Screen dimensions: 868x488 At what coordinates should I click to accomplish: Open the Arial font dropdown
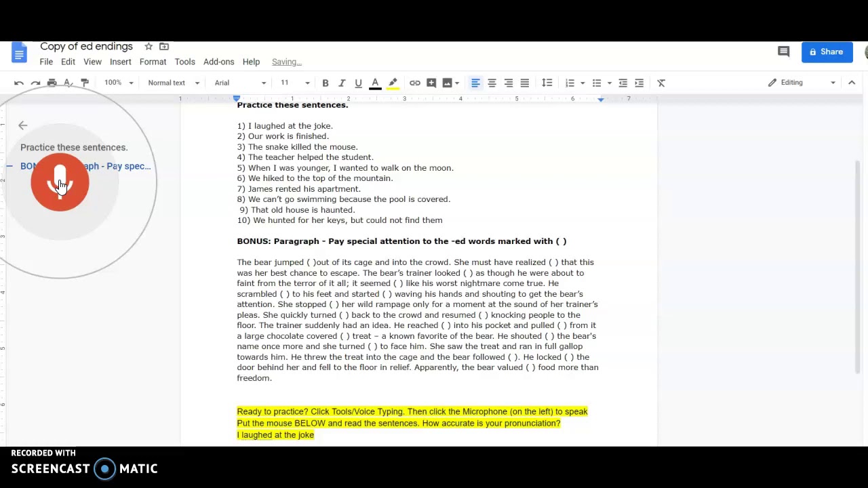click(241, 83)
